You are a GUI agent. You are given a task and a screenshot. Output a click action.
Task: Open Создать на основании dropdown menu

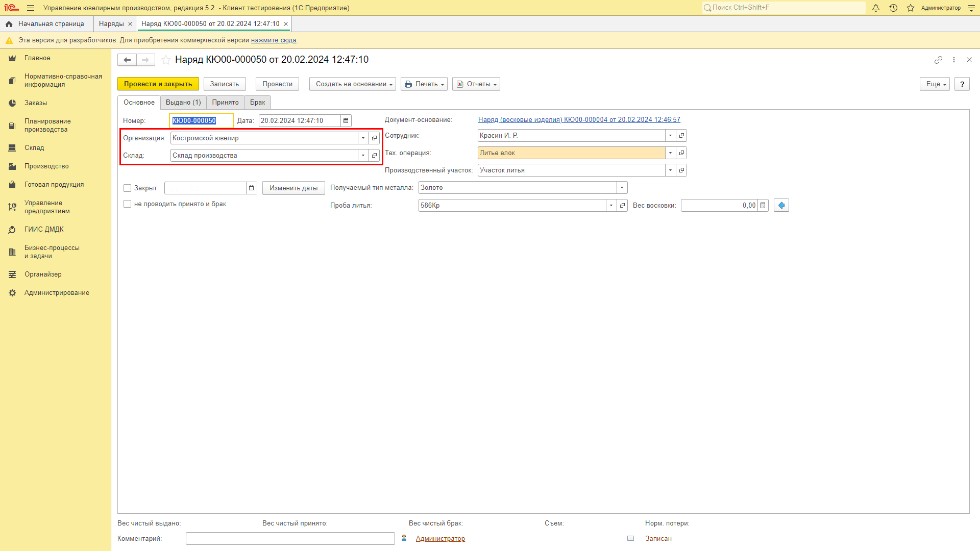(353, 84)
